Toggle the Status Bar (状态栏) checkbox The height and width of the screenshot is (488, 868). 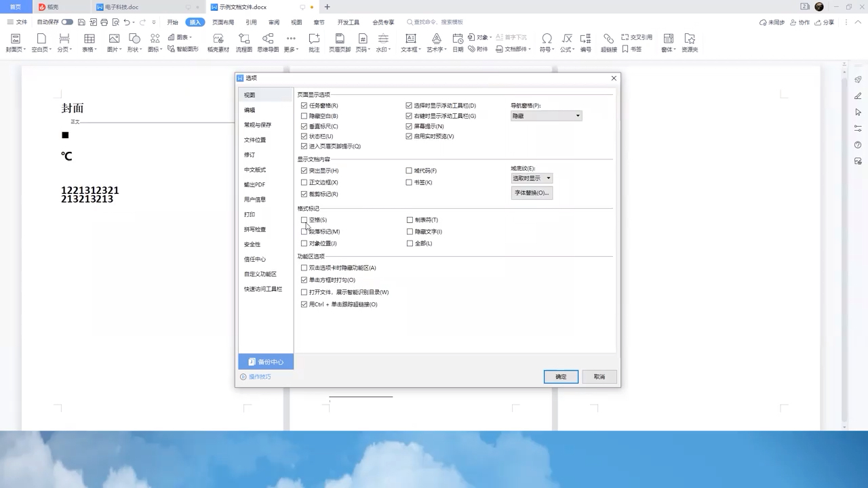304,136
